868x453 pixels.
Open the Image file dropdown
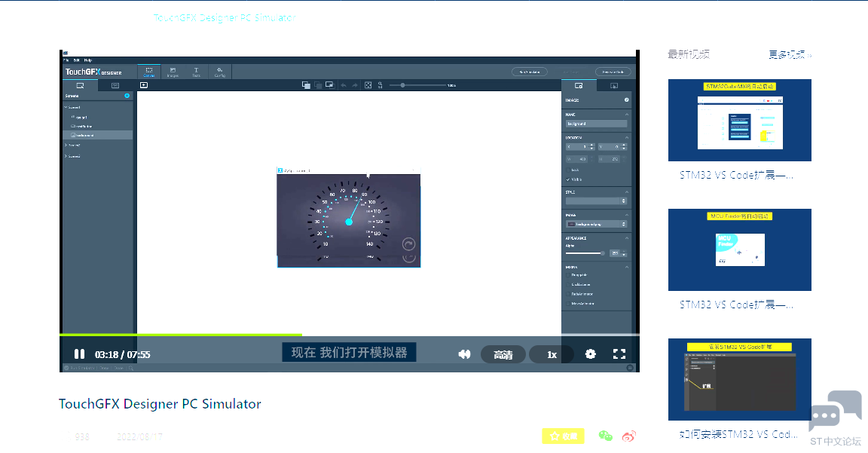click(596, 225)
